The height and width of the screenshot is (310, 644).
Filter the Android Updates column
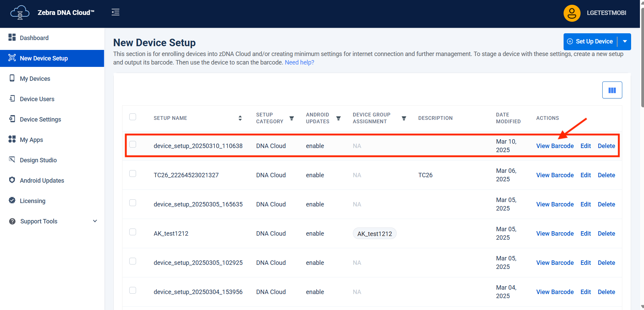point(338,118)
